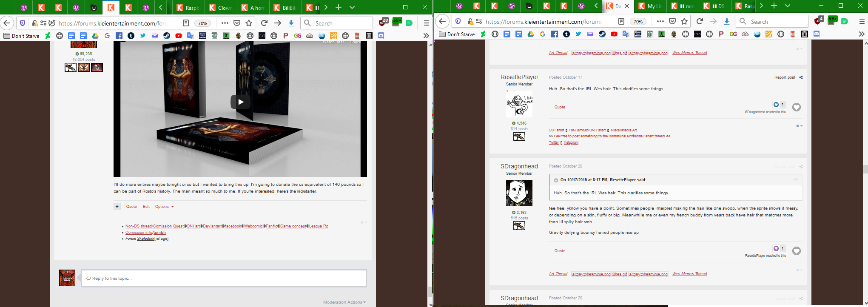Click the Reply to this topic field
868x307 pixels.
pos(224,279)
